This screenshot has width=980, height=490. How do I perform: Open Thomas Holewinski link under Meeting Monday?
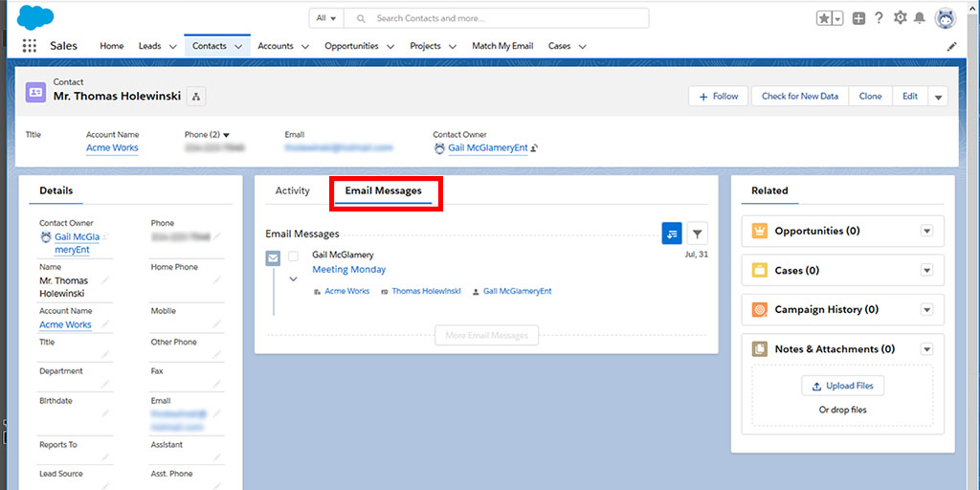[426, 291]
